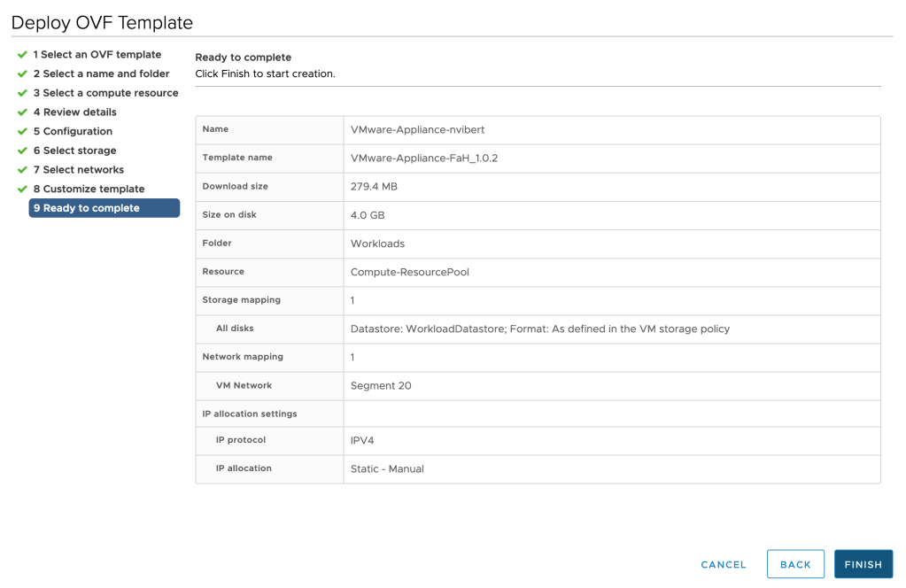Cancel the OVF deployment wizard
Image resolution: width=906 pixels, height=588 pixels.
[x=724, y=564]
